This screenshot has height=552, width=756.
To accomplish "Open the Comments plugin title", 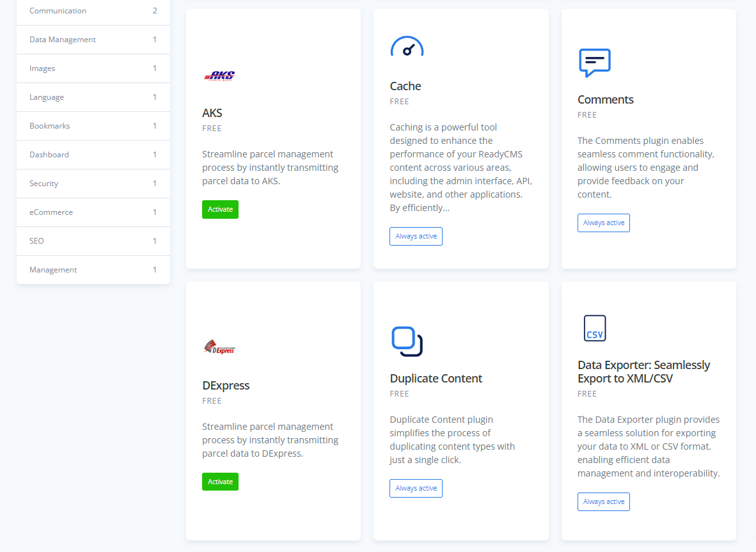I will [x=606, y=100].
